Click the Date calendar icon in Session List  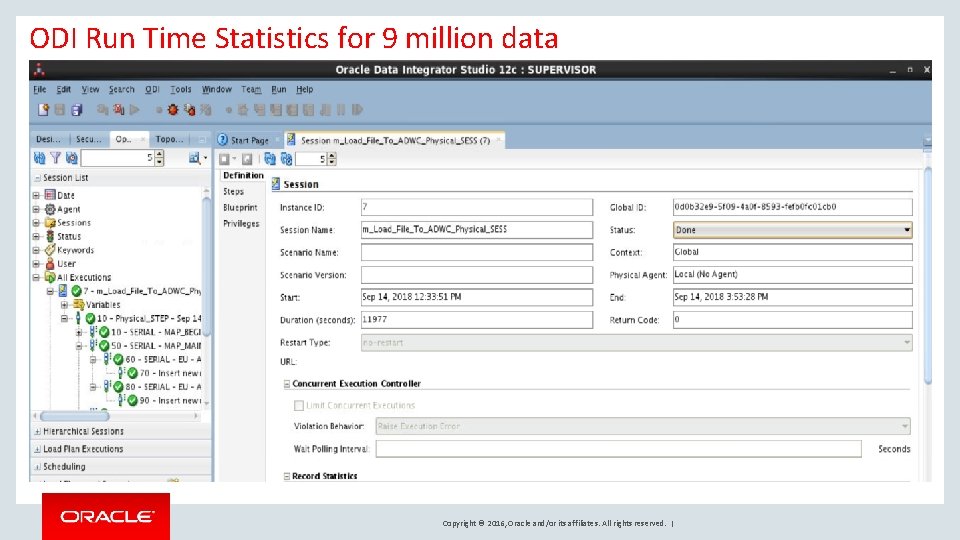(50, 195)
